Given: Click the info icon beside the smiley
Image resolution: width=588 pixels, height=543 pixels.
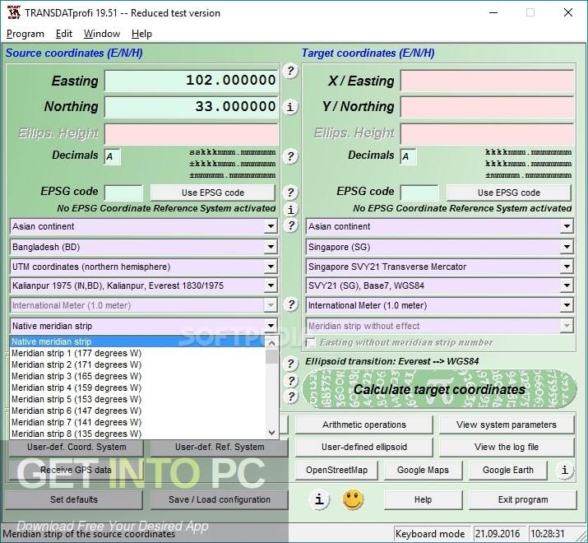Looking at the screenshot, I should pyautogui.click(x=319, y=500).
